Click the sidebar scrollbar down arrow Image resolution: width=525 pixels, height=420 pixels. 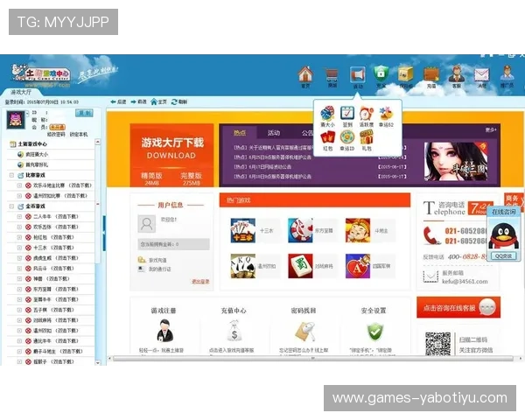coord(98,362)
